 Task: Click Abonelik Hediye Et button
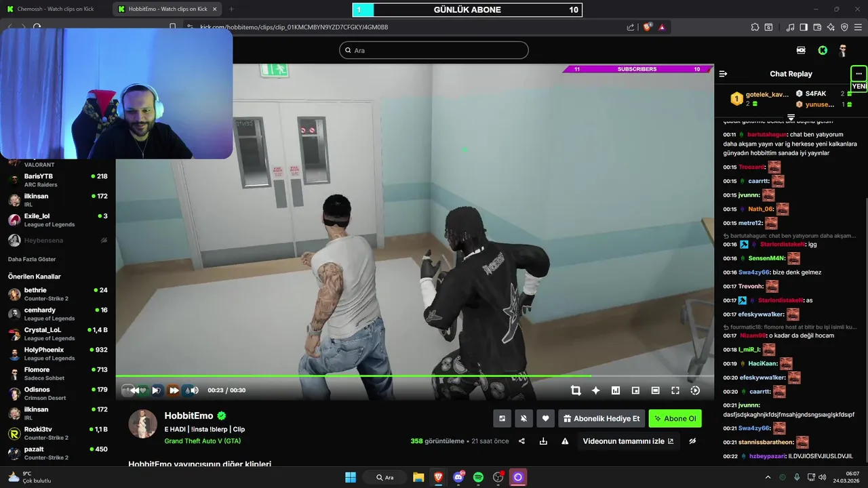point(601,419)
